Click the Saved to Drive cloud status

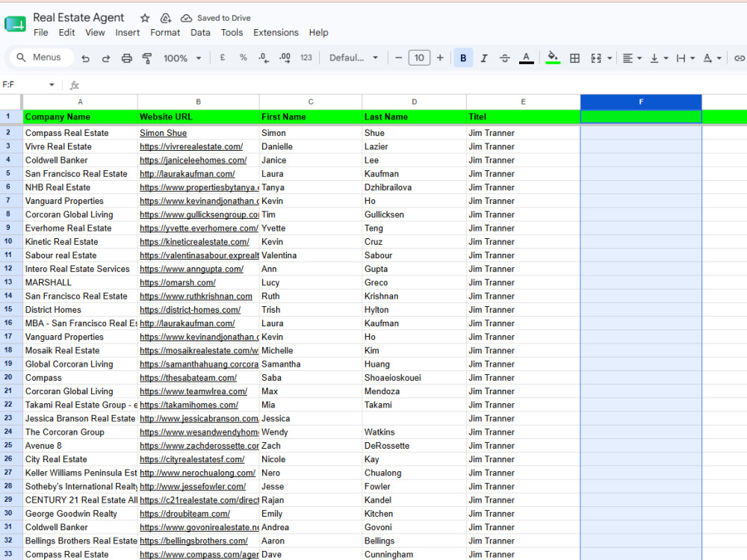pos(216,18)
